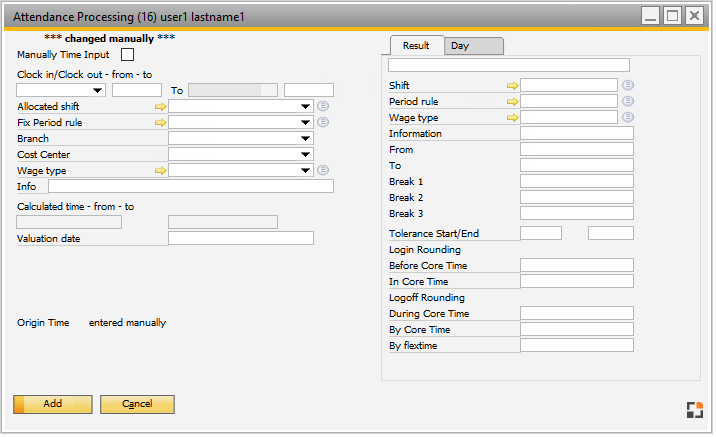Viewport: 716px width, 437px height.
Task: Click the left Wage type link arrow
Action: [160, 171]
